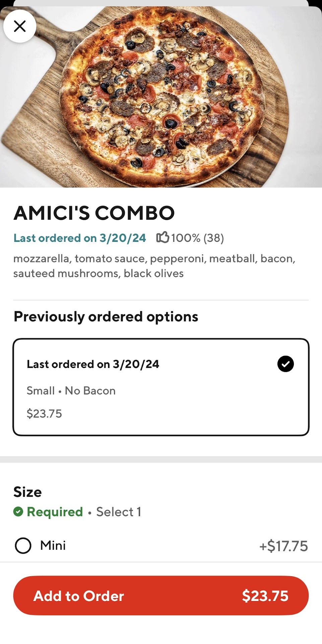Select the Mini size radio button
The width and height of the screenshot is (322, 644).
[x=23, y=545]
